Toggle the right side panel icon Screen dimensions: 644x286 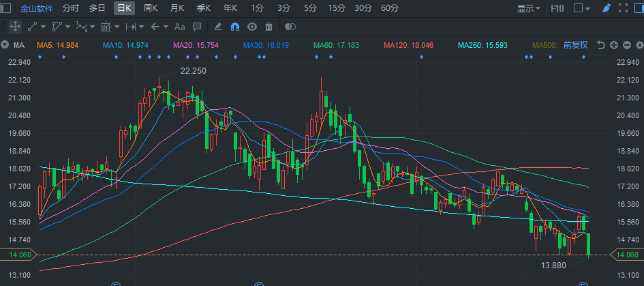tap(639, 8)
